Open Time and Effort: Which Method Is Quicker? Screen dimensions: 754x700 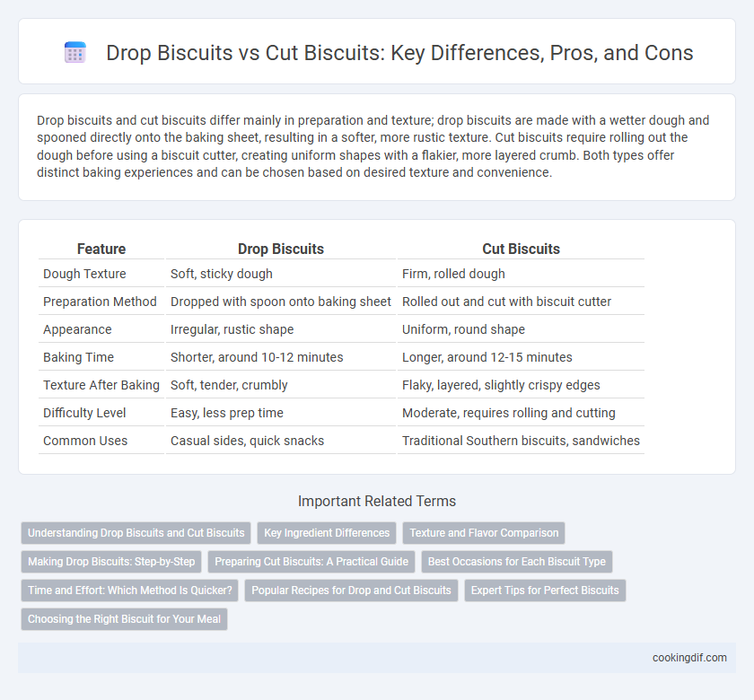click(x=130, y=591)
